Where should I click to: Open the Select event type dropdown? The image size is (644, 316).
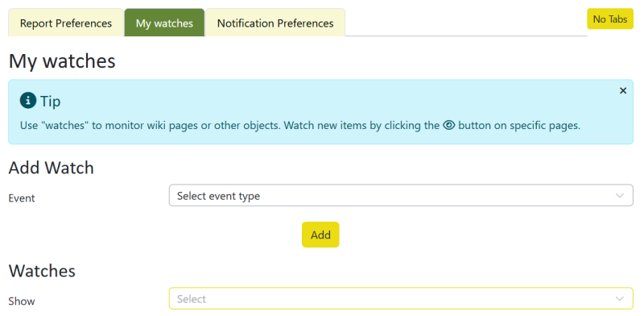coord(401,195)
